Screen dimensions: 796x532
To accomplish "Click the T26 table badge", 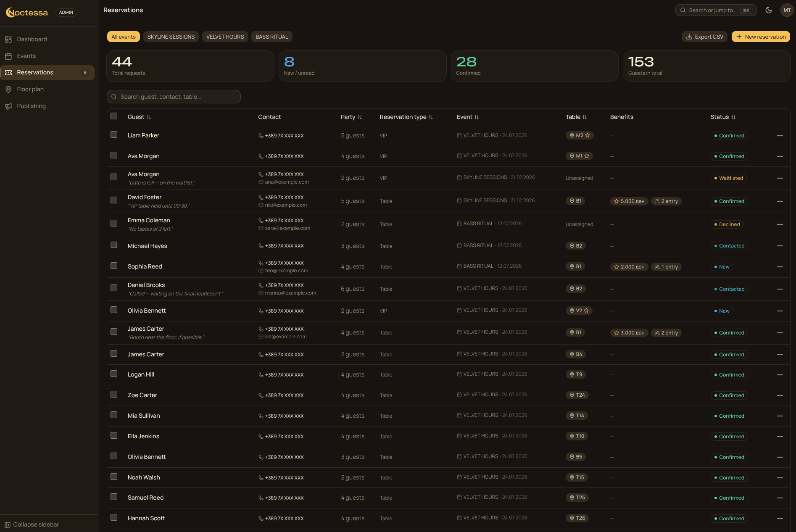I will [x=577, y=518].
